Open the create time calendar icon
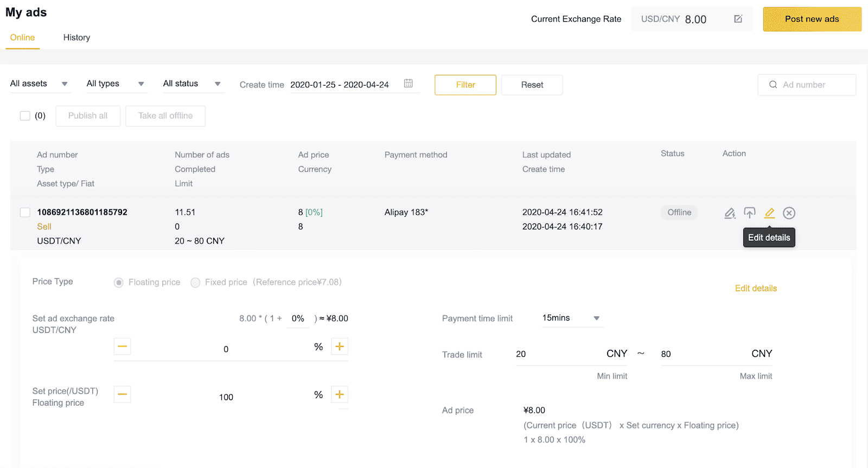Image resolution: width=868 pixels, height=468 pixels. (409, 83)
